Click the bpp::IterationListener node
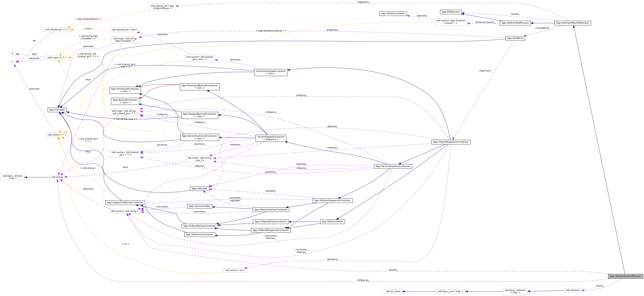The height and width of the screenshot is (296, 644). [393, 13]
